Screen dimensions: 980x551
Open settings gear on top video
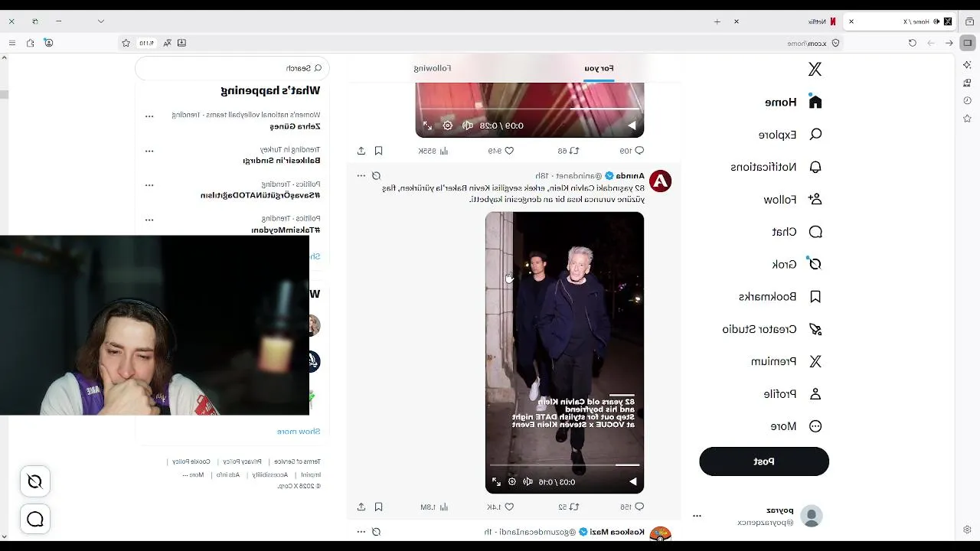tap(448, 126)
